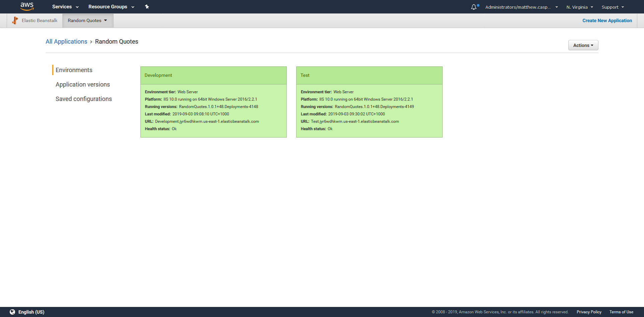Viewport: 644px width, 317px height.
Task: Click the Elastic Beanstalk home link
Action: [x=40, y=20]
